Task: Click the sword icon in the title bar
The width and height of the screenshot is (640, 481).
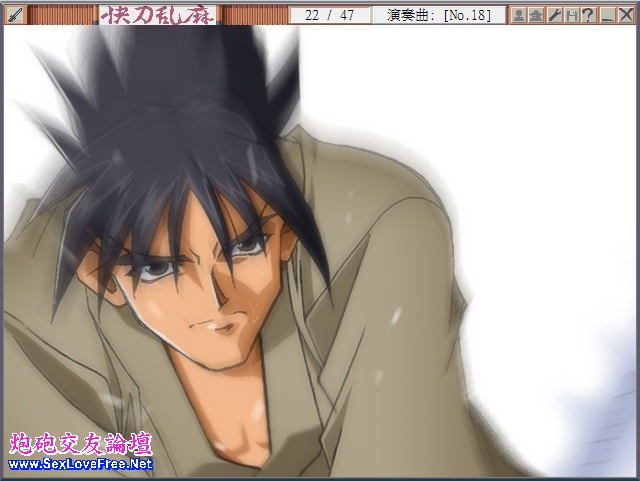Action: (x=15, y=15)
